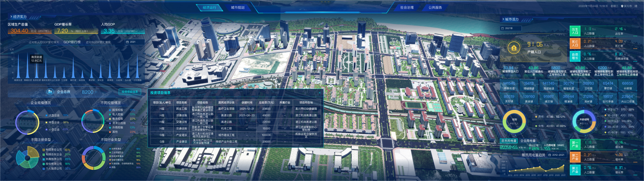Select the 社会治理 tab
This screenshot has height=181, width=644.
[407, 7]
